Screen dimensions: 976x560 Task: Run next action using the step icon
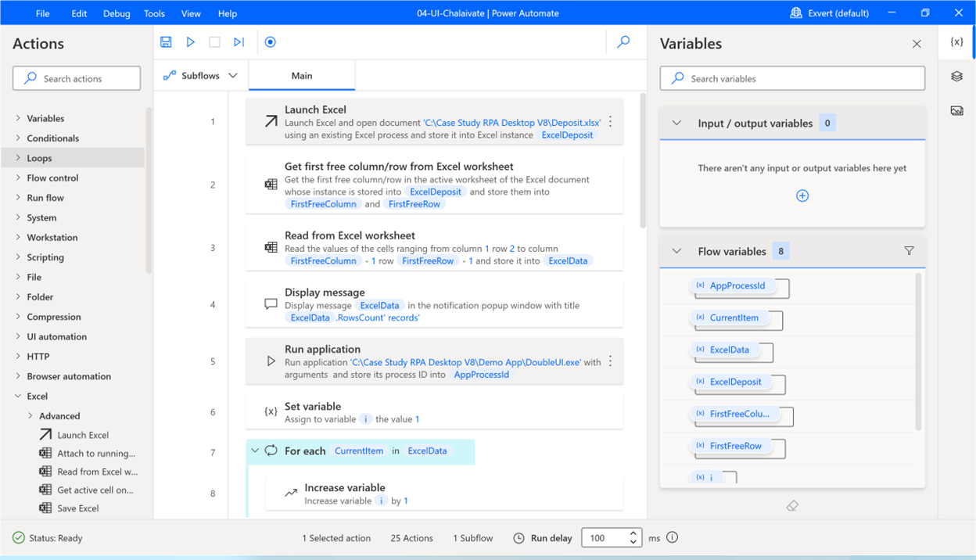[239, 41]
